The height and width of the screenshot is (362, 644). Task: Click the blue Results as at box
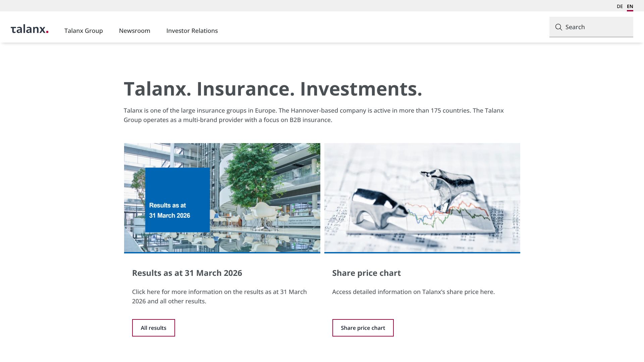click(177, 200)
